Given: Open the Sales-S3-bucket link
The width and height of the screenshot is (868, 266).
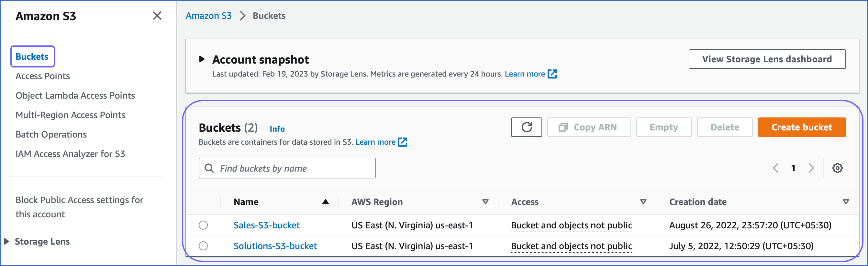Looking at the screenshot, I should (267, 225).
